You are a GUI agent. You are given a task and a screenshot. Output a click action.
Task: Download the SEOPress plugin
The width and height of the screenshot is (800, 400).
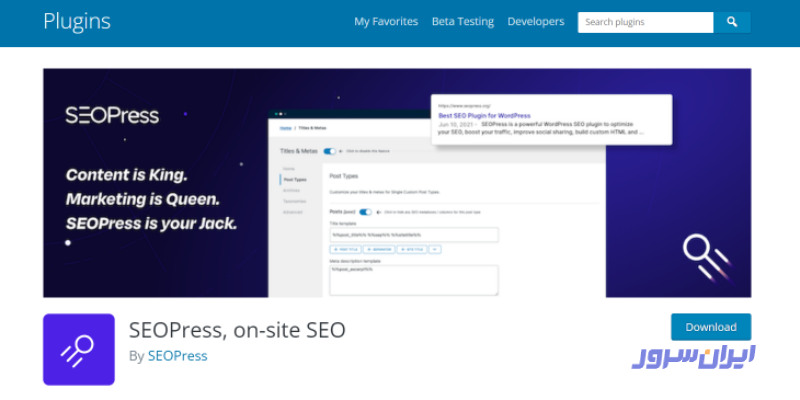click(x=711, y=327)
